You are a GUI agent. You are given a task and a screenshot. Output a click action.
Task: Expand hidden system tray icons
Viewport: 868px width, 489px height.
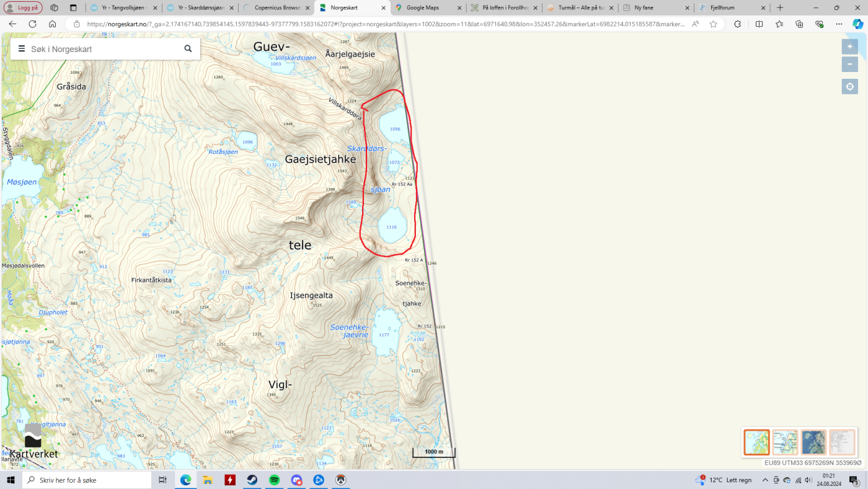[765, 480]
